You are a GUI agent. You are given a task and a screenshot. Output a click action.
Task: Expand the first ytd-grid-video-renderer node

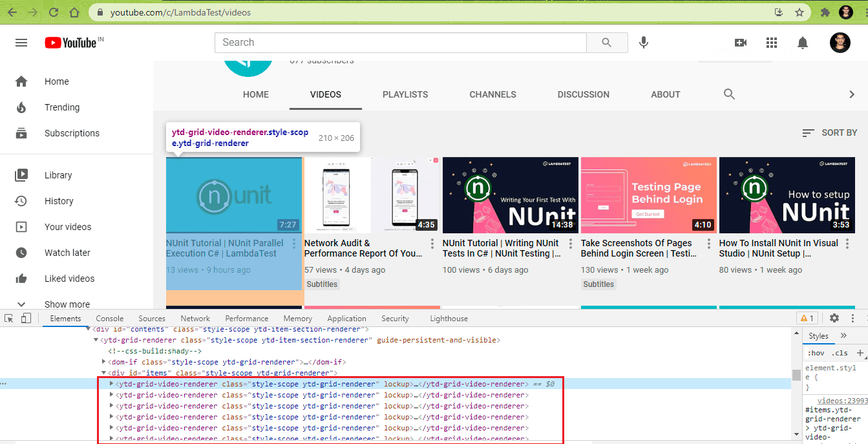click(x=111, y=383)
